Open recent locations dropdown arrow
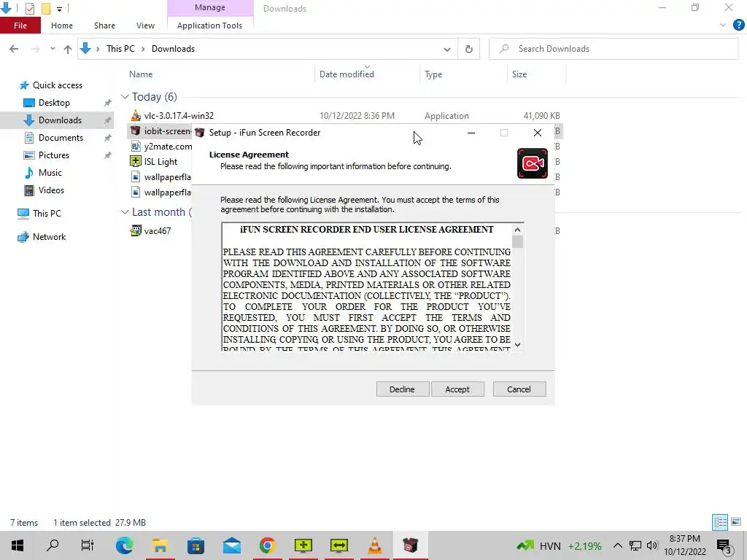The height and width of the screenshot is (560, 747). 53,49
